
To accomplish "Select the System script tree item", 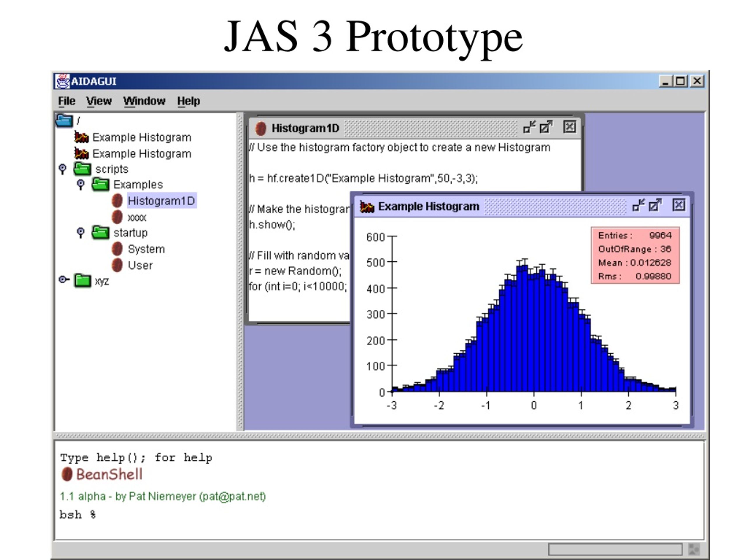I will click(x=146, y=249).
